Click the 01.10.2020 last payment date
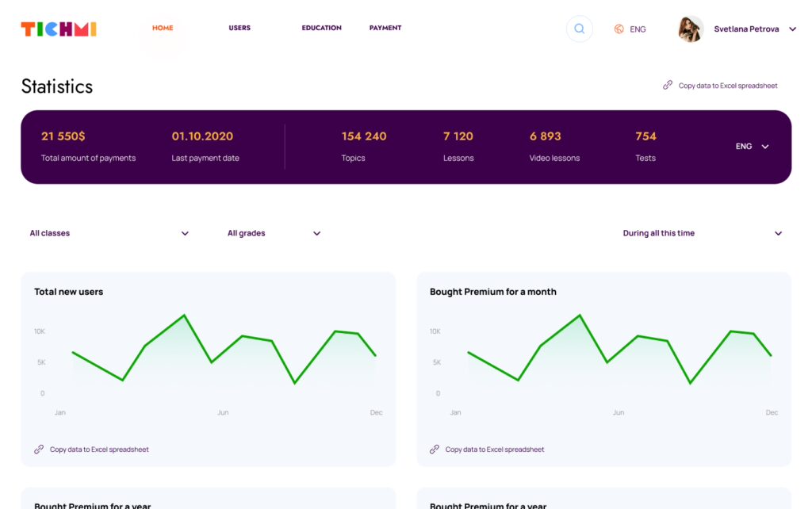812x509 pixels. (202, 136)
